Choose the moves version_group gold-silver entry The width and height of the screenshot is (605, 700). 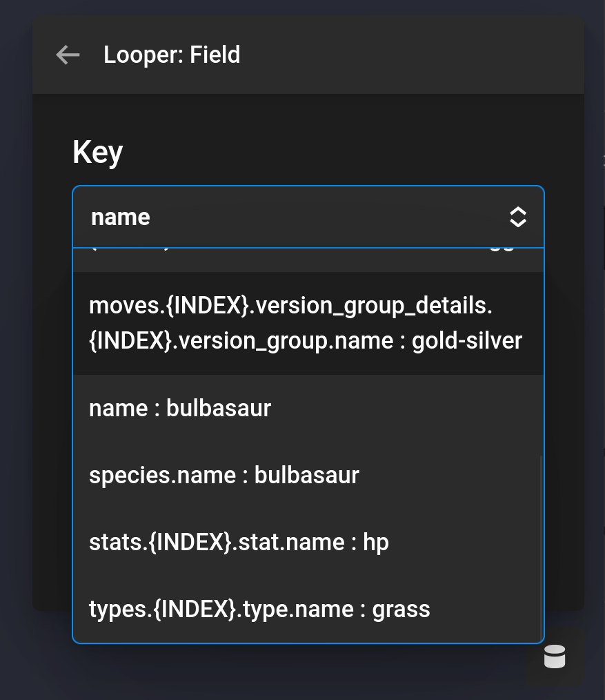pyautogui.click(x=306, y=322)
